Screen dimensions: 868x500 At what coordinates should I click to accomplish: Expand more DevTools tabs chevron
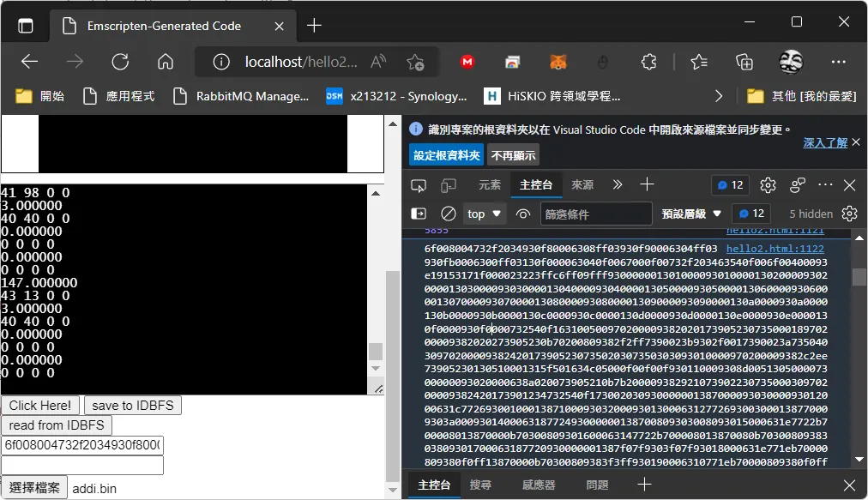coord(618,185)
